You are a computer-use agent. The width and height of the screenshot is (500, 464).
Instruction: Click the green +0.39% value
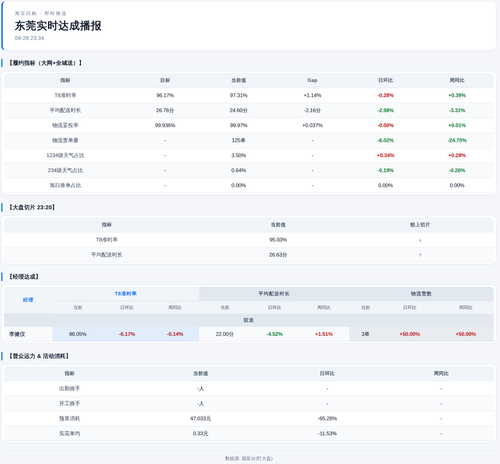point(457,95)
